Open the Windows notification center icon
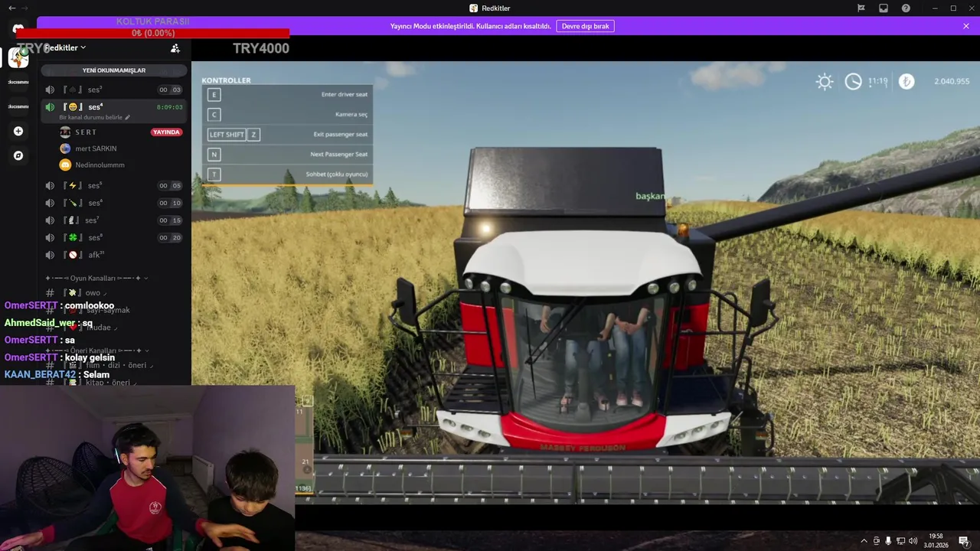Screen dimensions: 980x551 coord(964,541)
